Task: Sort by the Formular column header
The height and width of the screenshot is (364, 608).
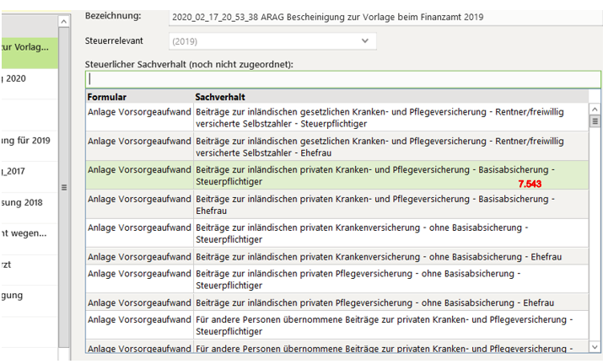Action: (x=139, y=97)
